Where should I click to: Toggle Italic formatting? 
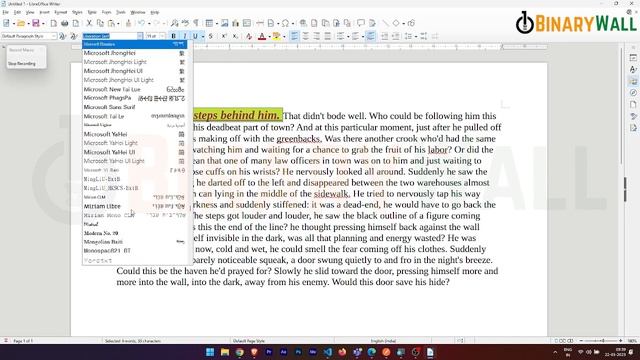point(184,36)
